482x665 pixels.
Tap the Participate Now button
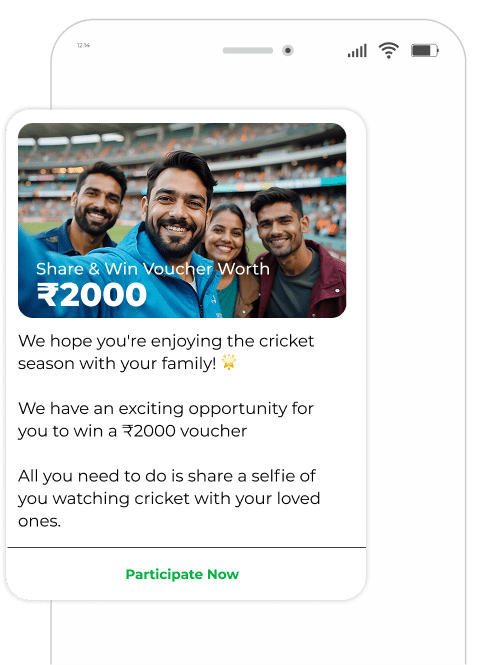pos(182,574)
